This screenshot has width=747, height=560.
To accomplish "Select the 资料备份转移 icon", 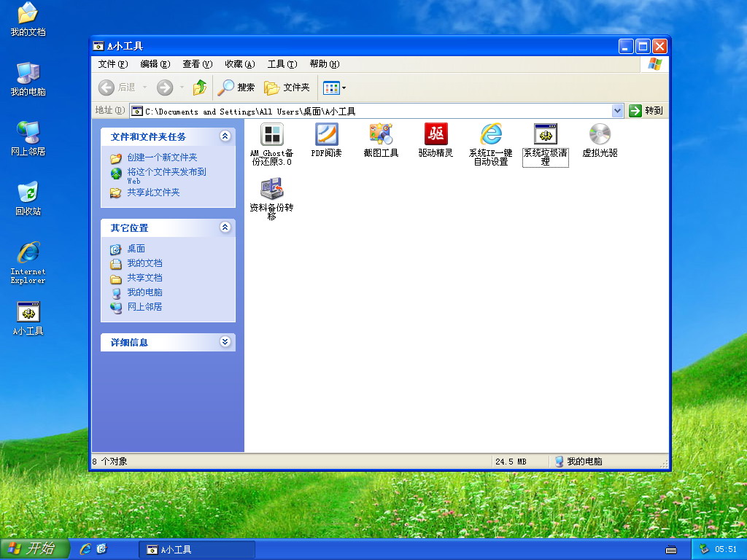I will click(x=272, y=189).
